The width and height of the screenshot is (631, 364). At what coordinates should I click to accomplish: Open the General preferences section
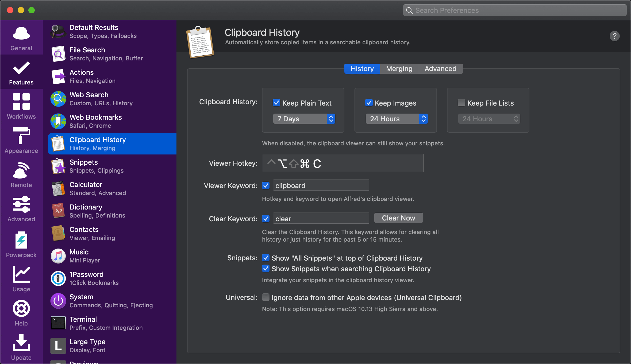(21, 38)
